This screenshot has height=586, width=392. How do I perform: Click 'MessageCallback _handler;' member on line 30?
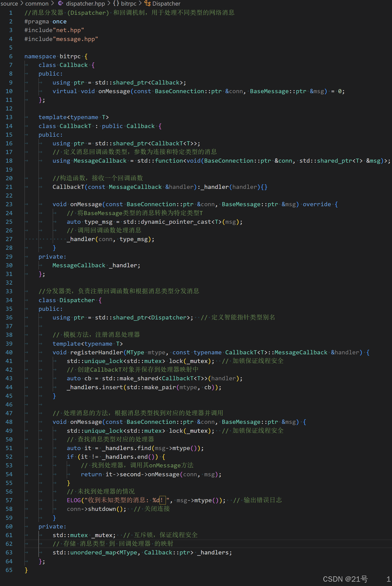96,265
